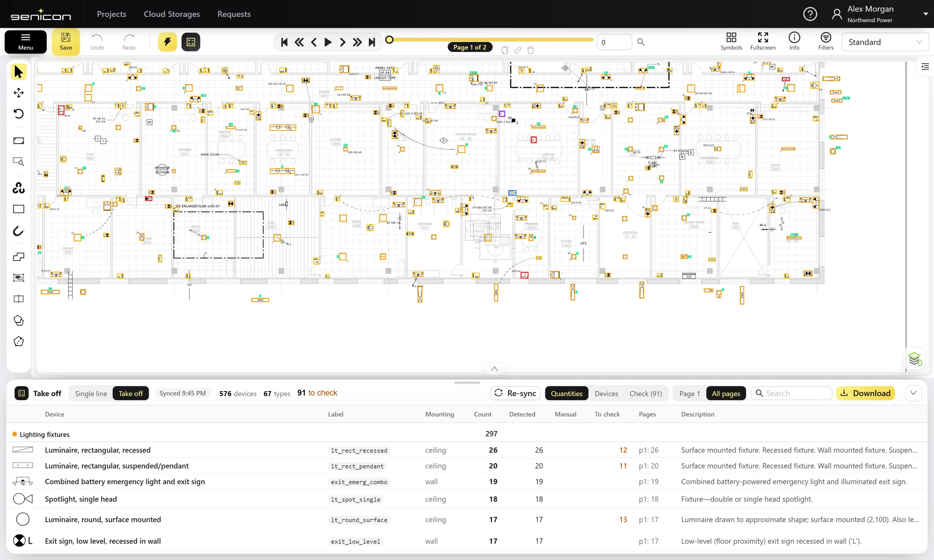This screenshot has width=934, height=560.
Task: Toggle the dark take-off table button
Action: tap(191, 42)
